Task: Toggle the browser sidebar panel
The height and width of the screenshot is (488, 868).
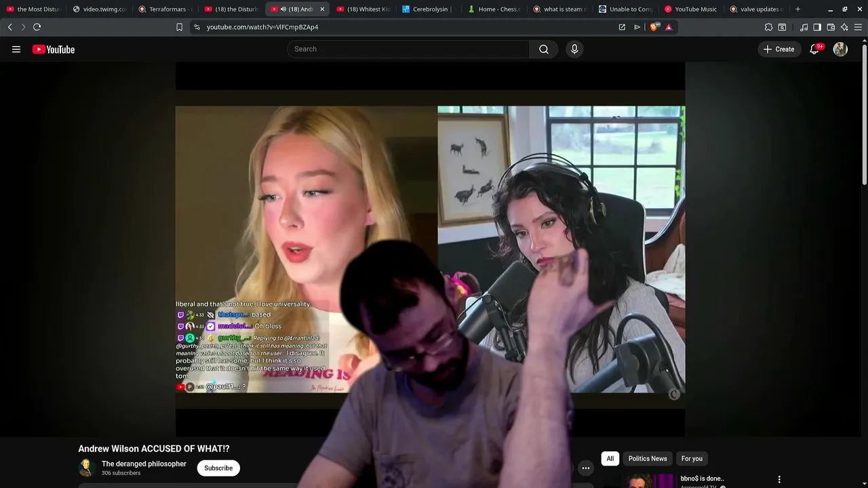Action: coord(817,27)
